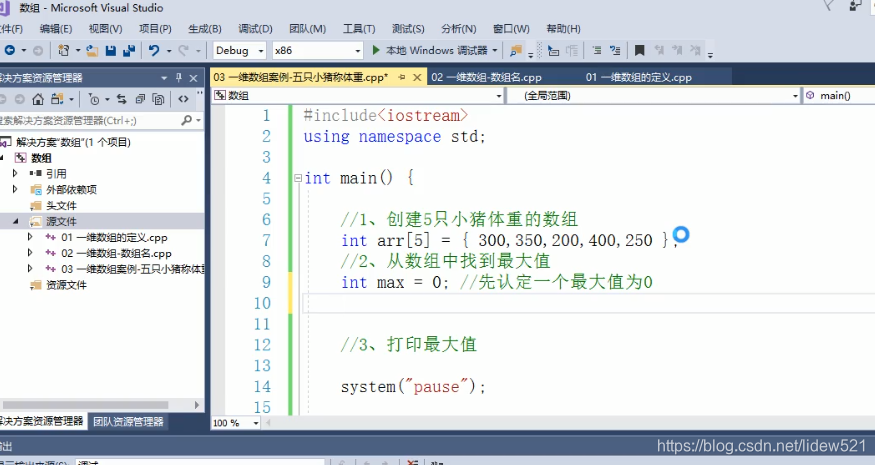Click the Solution Explorer Home icon
Screen dimensions: 875x465
(38, 99)
